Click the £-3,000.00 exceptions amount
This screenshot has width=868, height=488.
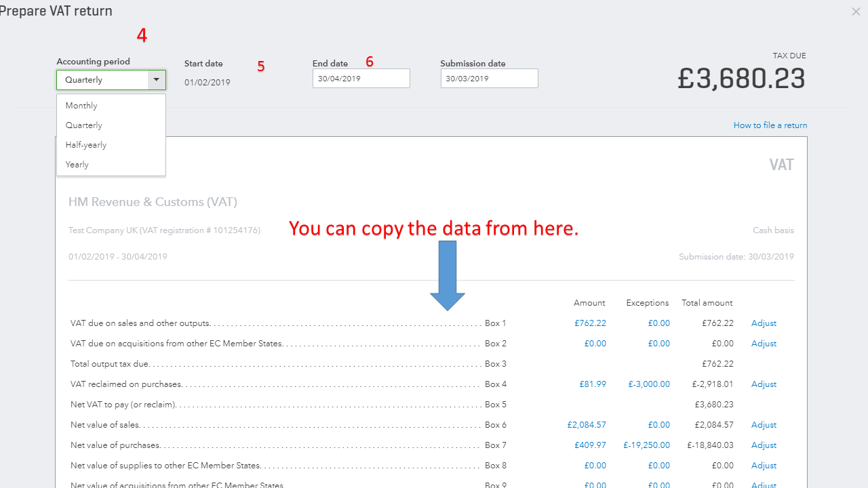click(x=648, y=384)
